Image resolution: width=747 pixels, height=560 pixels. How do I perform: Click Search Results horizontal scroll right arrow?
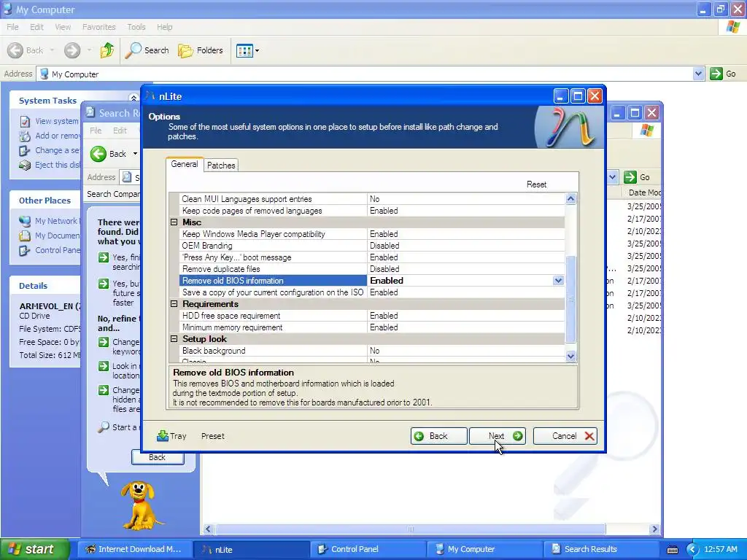coord(654,529)
